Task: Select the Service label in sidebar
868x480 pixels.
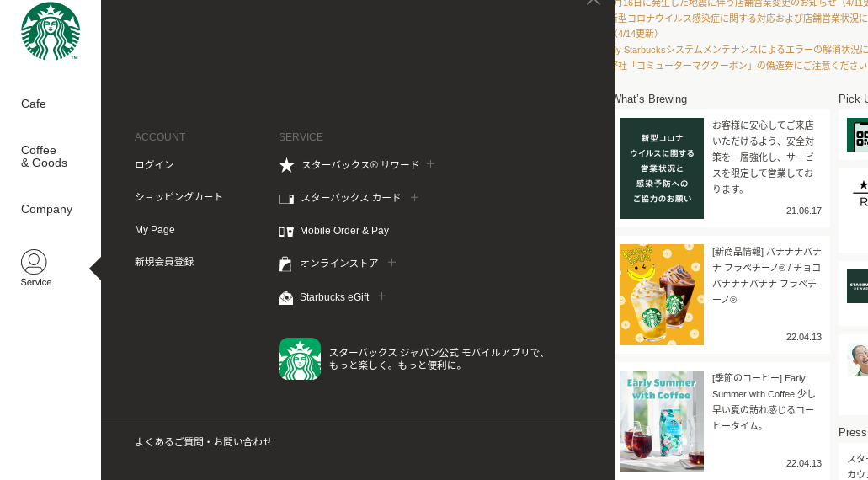Action: [36, 282]
